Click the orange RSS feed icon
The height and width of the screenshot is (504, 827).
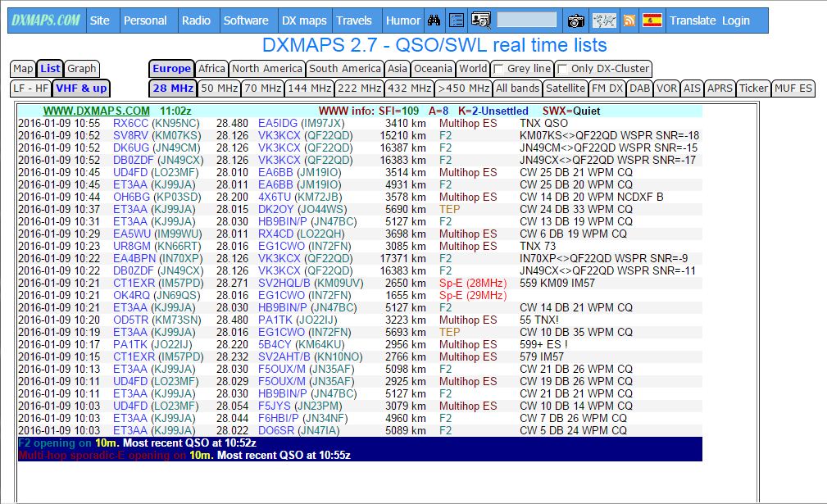coord(629,20)
